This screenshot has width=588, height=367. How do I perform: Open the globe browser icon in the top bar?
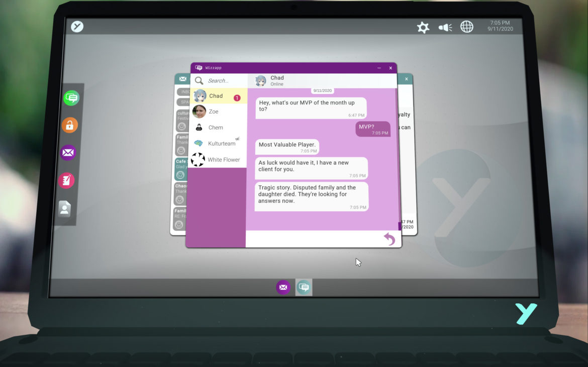click(467, 27)
